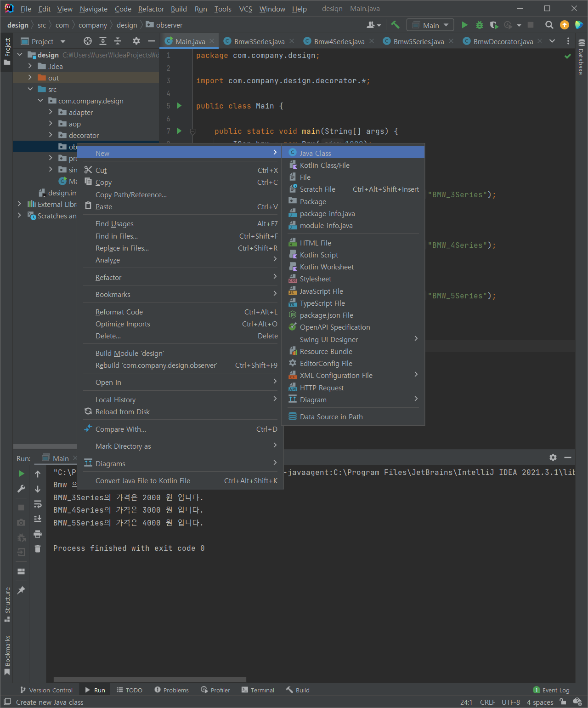588x708 pixels.
Task: Click Select Opened File target icon
Action: [x=87, y=41]
